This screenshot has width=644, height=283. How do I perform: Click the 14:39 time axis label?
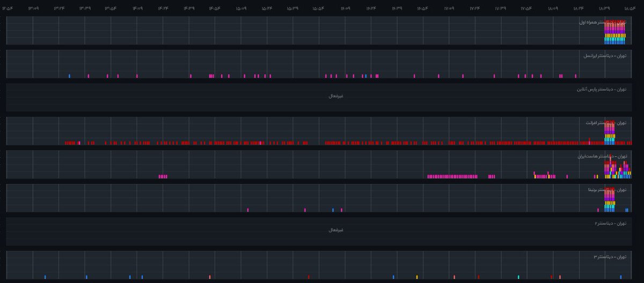[x=189, y=9]
